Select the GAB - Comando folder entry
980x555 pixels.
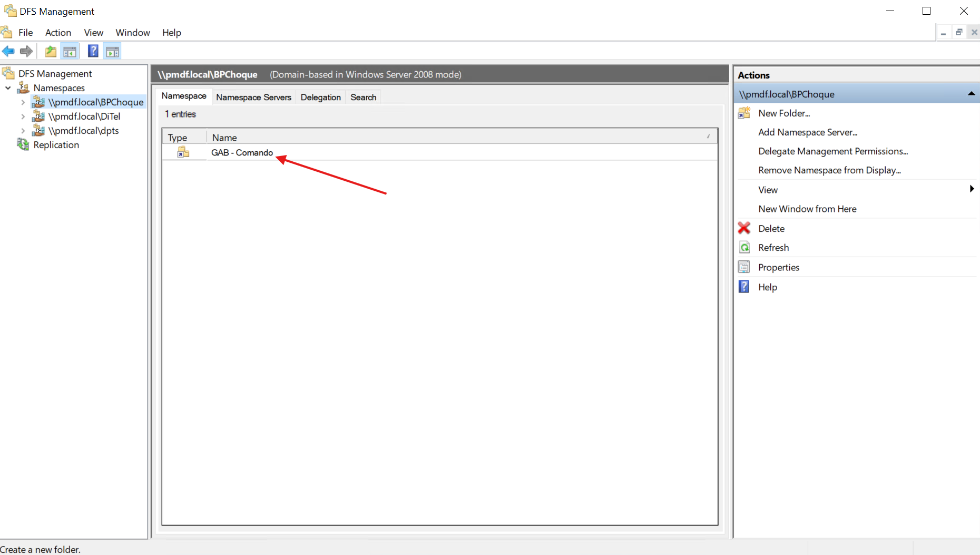point(242,152)
